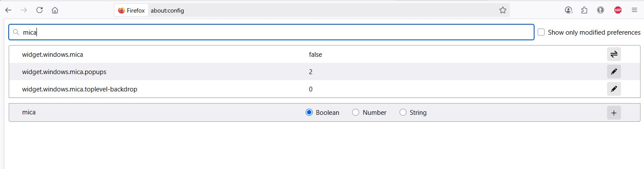Click the Firefox identity badge

131,10
